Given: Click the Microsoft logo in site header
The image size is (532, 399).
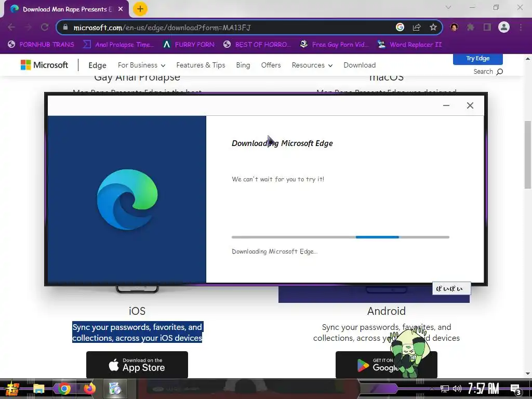Looking at the screenshot, I should (x=44, y=65).
